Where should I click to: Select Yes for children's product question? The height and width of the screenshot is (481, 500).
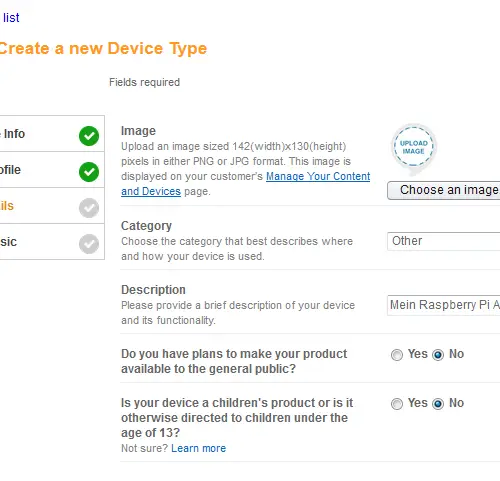click(x=397, y=404)
